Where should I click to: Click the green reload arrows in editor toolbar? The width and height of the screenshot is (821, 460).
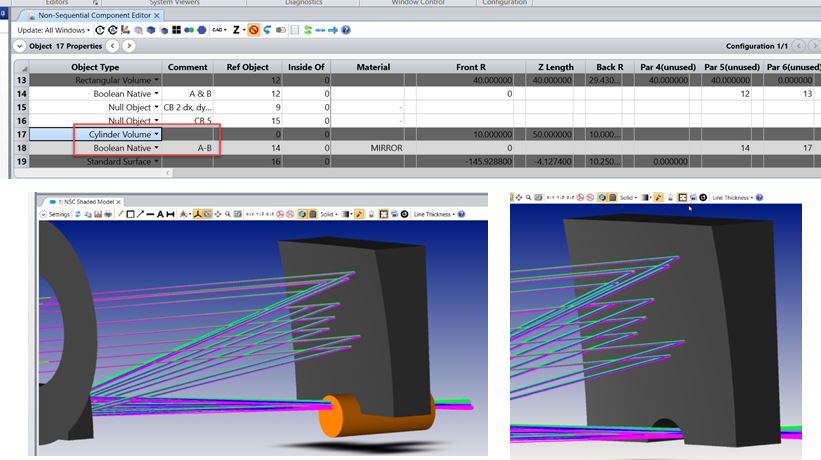[x=307, y=30]
